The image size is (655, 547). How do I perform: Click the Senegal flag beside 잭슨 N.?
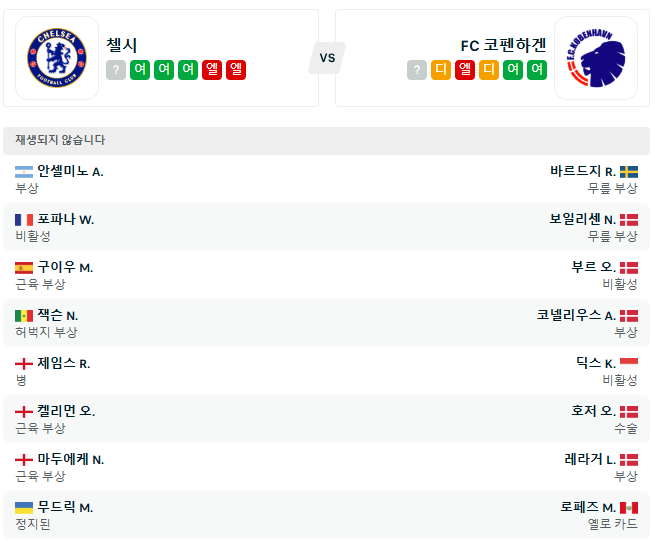(x=24, y=315)
